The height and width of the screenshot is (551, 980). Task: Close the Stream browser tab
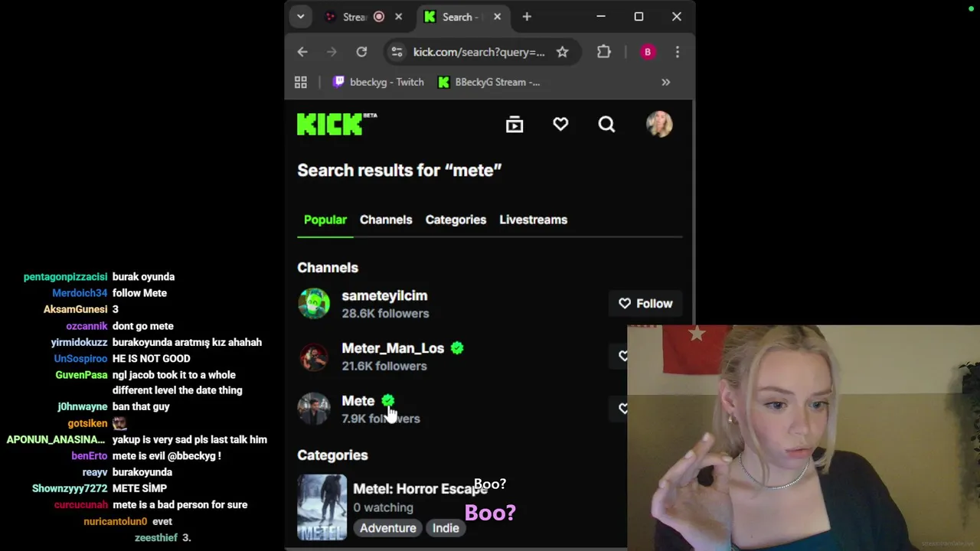[398, 17]
